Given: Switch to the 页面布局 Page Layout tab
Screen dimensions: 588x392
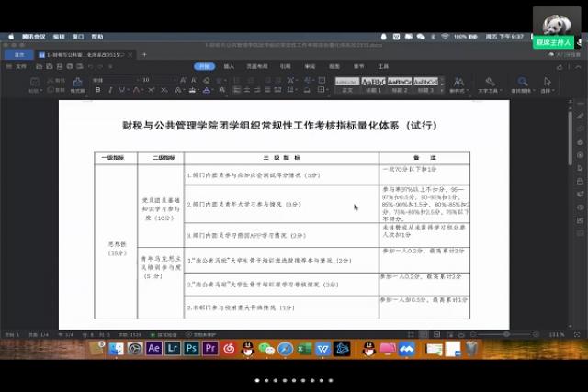Looking at the screenshot, I should (257, 66).
